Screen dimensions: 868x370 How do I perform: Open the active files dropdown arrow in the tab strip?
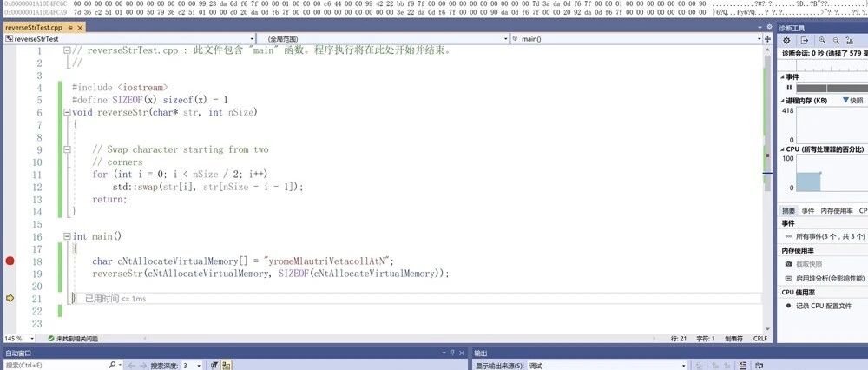point(760,27)
